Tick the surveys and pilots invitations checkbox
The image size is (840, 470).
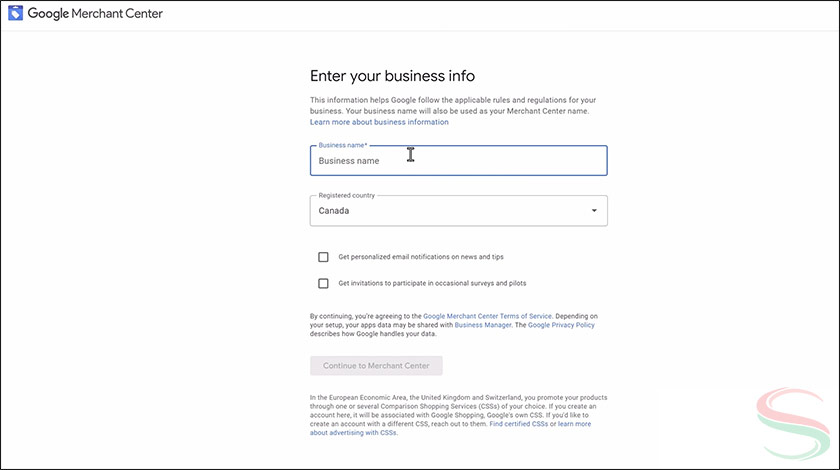pos(323,283)
